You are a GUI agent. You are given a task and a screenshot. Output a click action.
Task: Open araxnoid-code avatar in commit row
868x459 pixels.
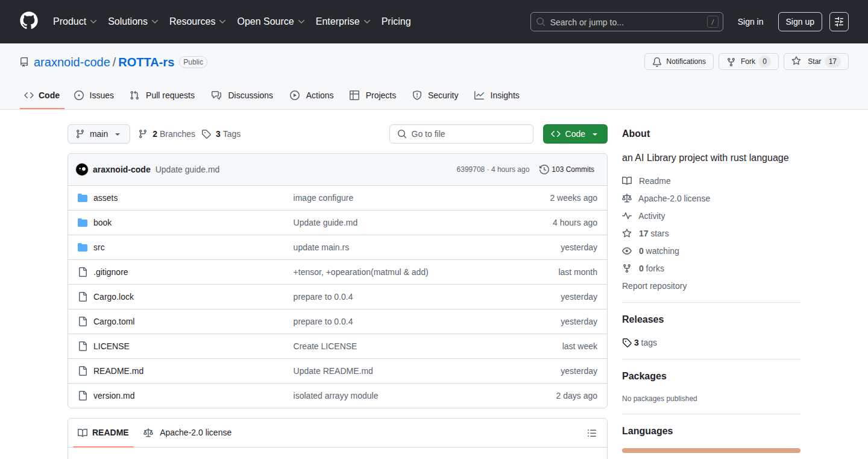pyautogui.click(x=82, y=169)
